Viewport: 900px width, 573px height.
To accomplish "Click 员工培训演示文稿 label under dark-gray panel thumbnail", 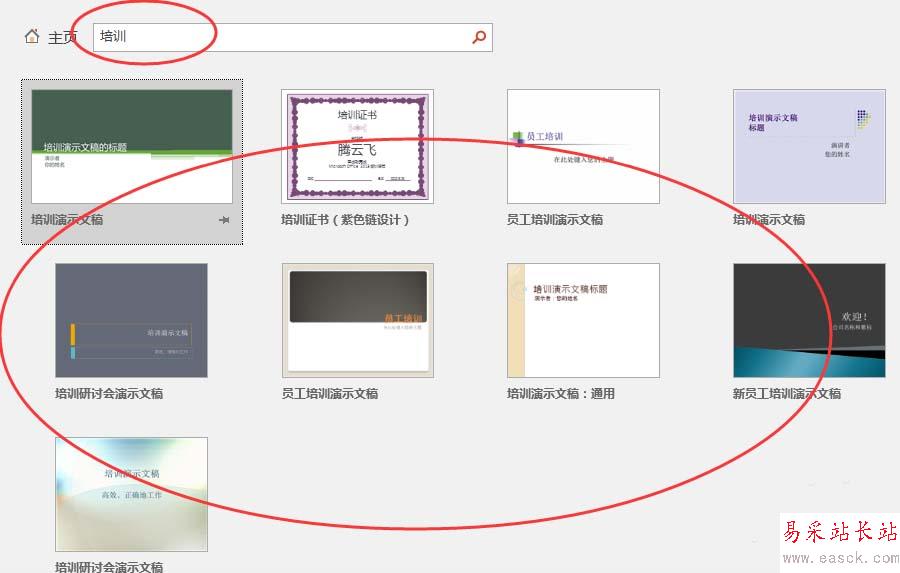I will pos(329,394).
